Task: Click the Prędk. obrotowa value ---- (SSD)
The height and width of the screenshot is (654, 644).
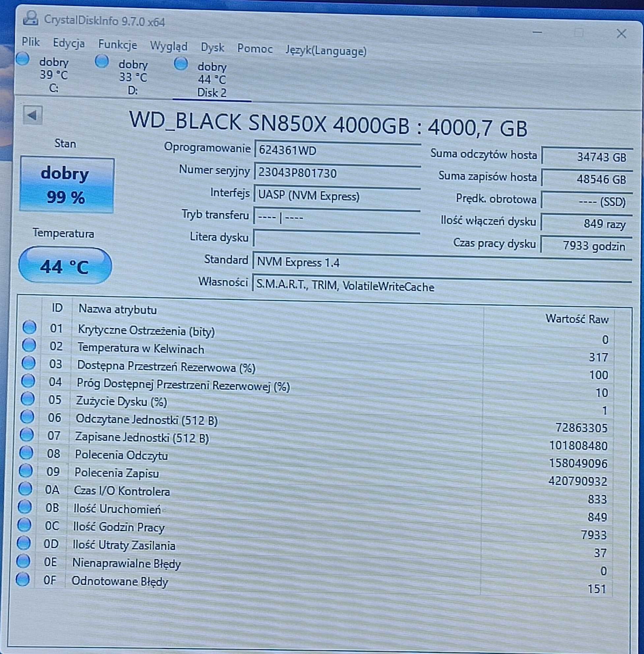Action: tap(586, 202)
